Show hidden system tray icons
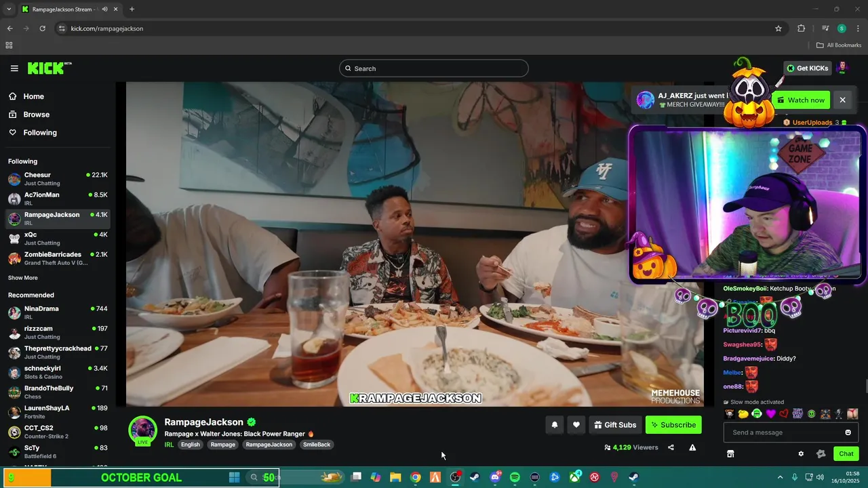868x488 pixels. click(780, 477)
